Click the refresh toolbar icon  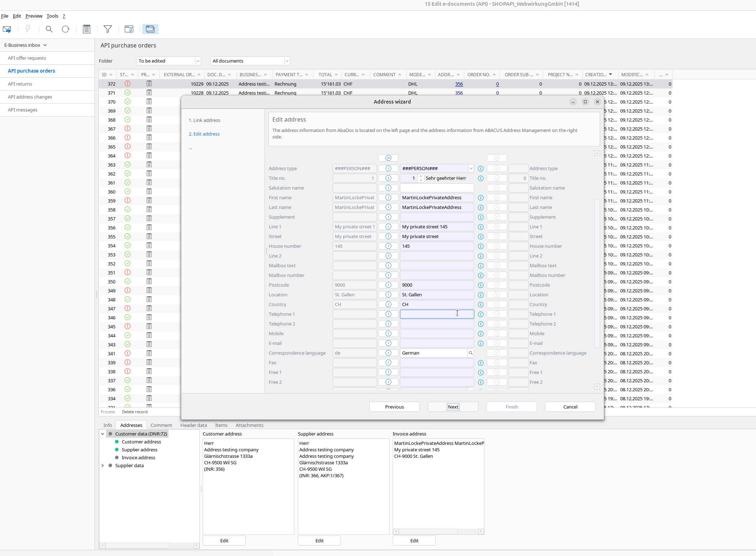tap(65, 29)
